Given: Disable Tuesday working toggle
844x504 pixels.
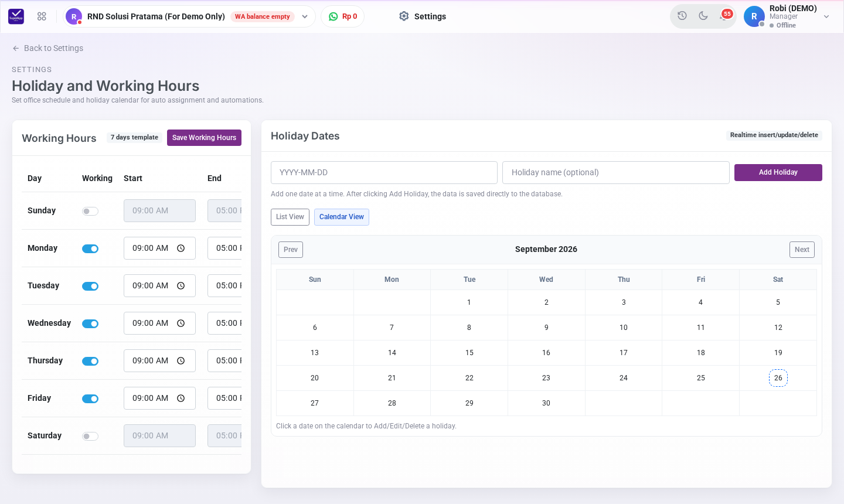Looking at the screenshot, I should point(90,286).
